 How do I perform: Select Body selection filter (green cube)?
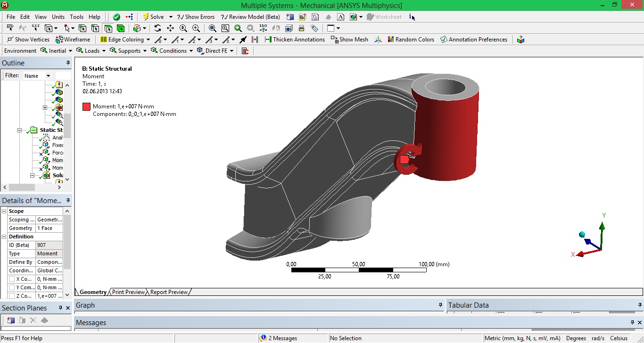[121, 28]
